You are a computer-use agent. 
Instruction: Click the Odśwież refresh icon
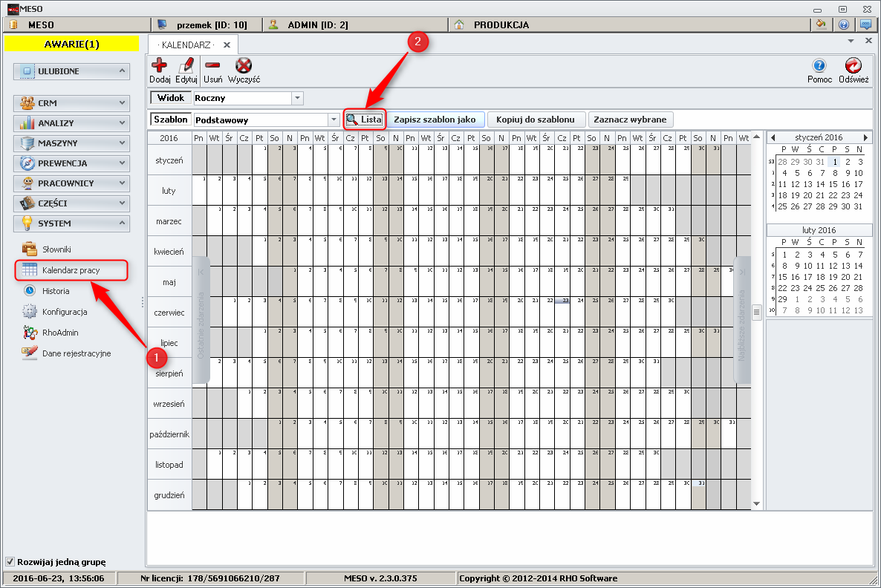pyautogui.click(x=854, y=66)
